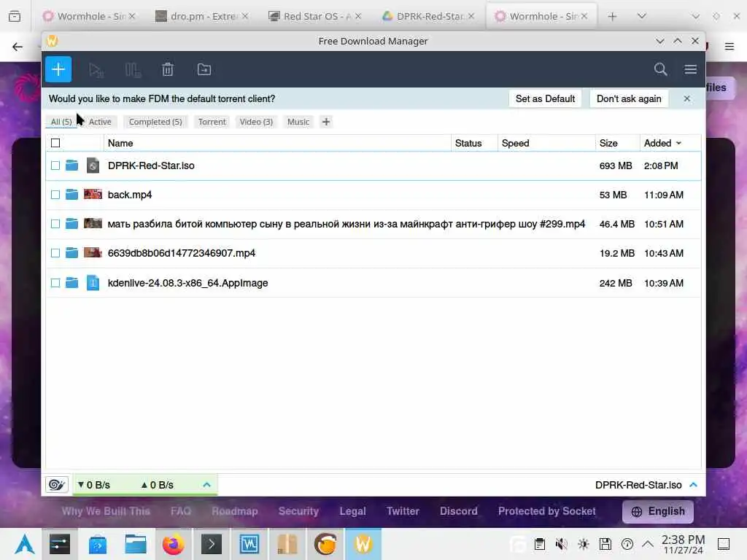747x560 pixels.
Task: Select the Active filter tab
Action: (x=100, y=122)
